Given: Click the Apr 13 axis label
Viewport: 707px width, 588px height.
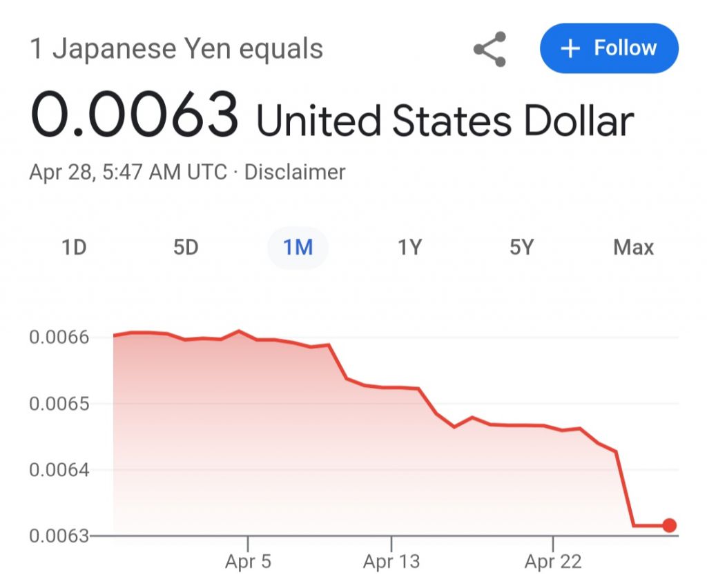Looking at the screenshot, I should [391, 561].
